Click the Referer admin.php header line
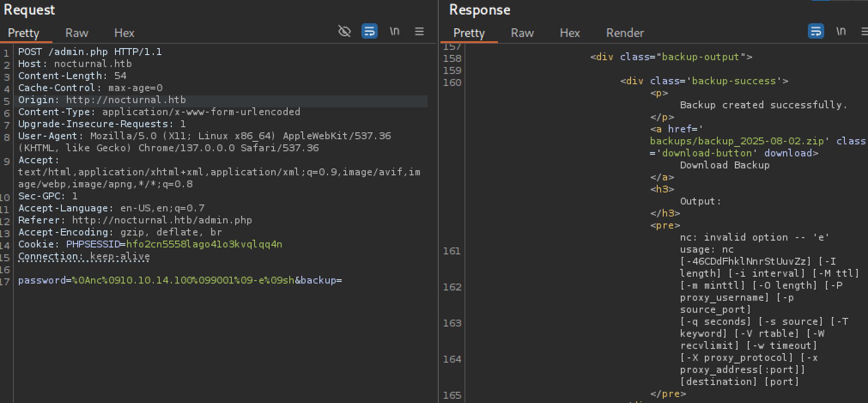The image size is (868, 403). pos(135,220)
